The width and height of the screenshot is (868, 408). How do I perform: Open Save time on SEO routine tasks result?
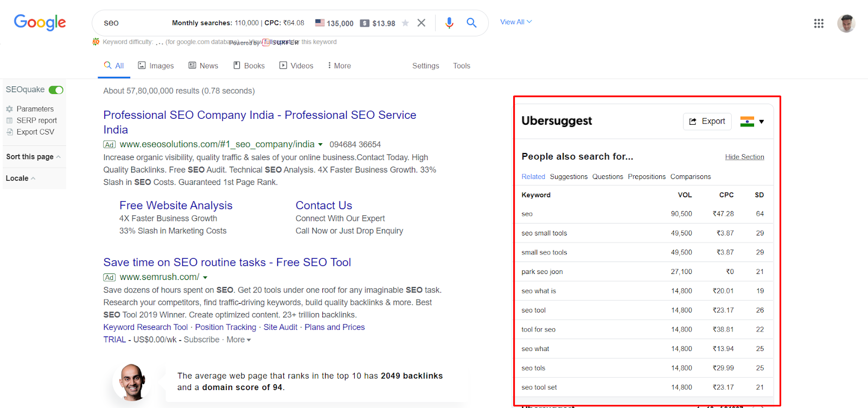[x=227, y=263]
